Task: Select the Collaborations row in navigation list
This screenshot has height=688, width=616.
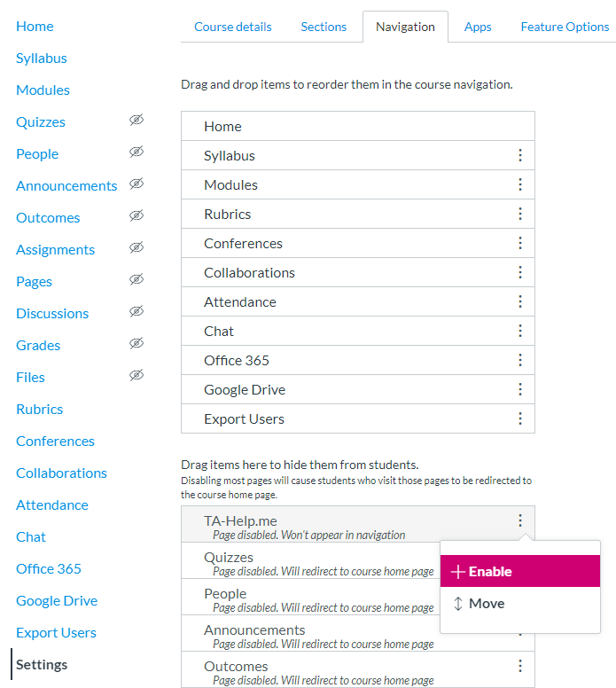Action: 357,272
